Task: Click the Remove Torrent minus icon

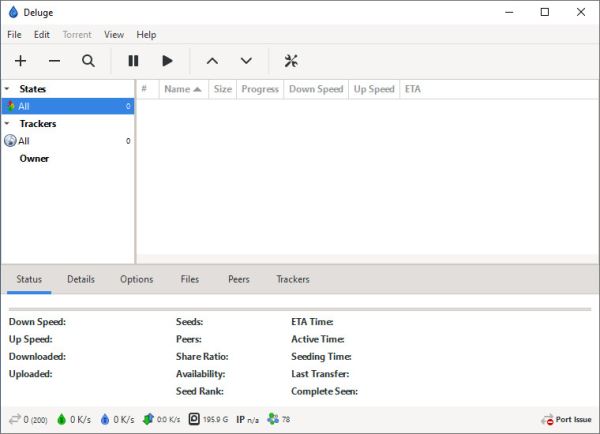Action: point(54,61)
